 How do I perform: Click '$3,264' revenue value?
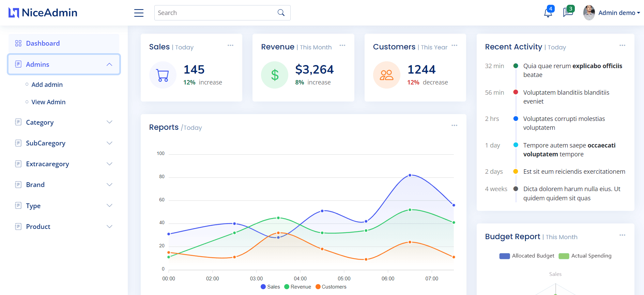pos(315,69)
